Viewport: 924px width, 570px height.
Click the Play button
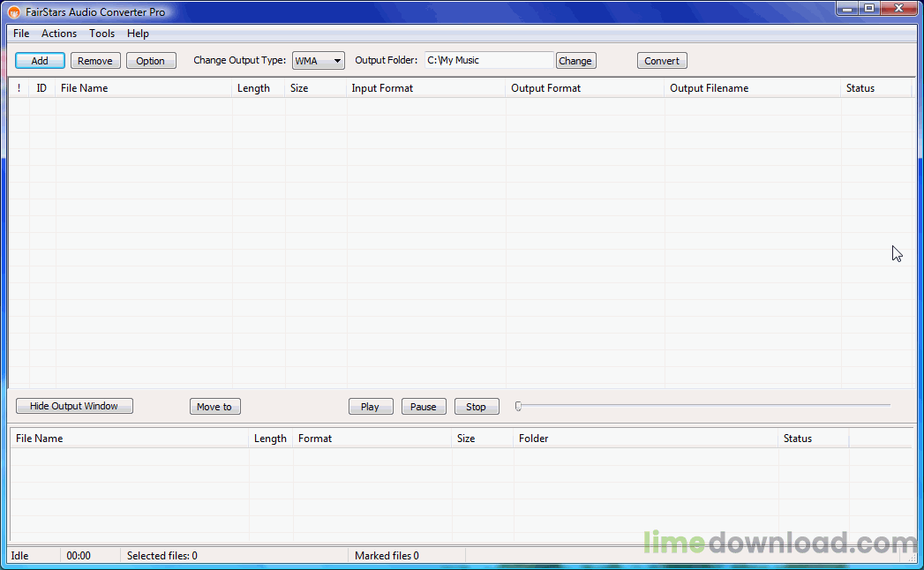click(x=371, y=407)
